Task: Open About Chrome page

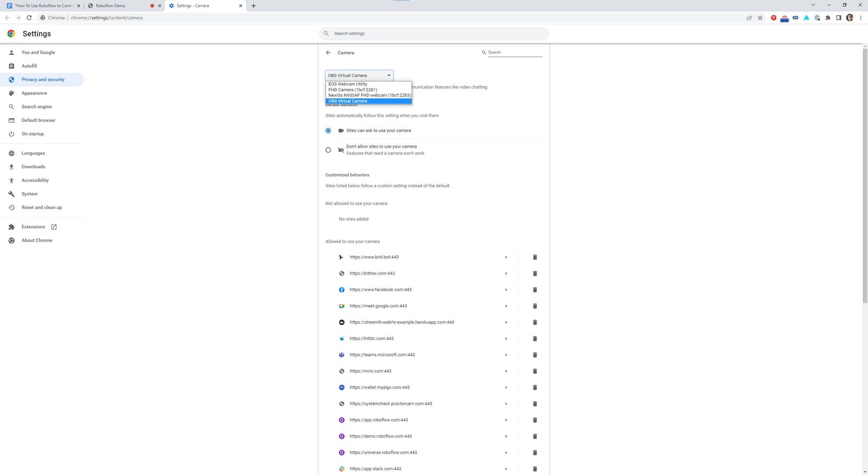Action: (37, 240)
